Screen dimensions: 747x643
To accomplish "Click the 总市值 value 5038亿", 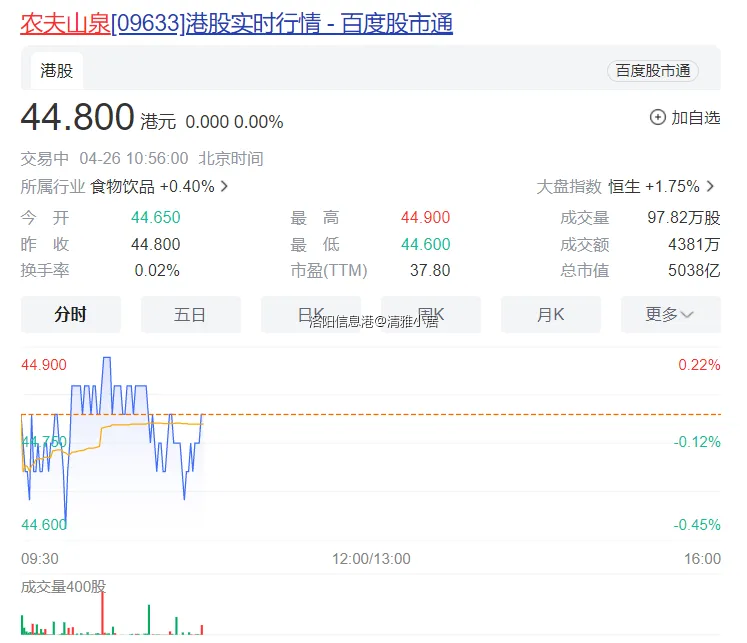I will pyautogui.click(x=694, y=271).
